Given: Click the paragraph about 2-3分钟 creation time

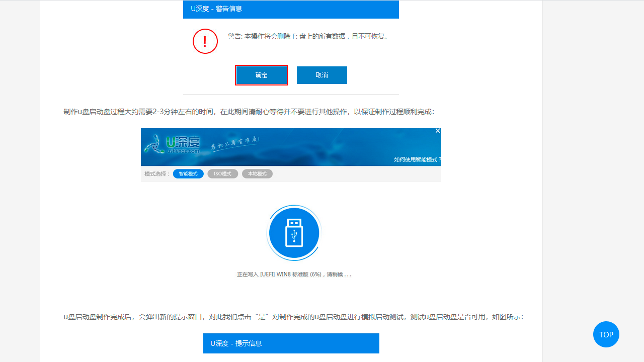Looking at the screenshot, I should [249, 112].
